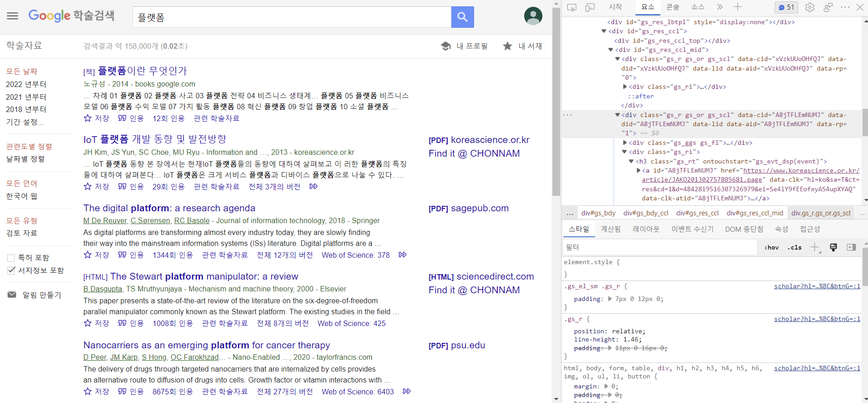Switch to the 소스 Sources tab
Screen dimensions: 868x403
[x=698, y=7]
